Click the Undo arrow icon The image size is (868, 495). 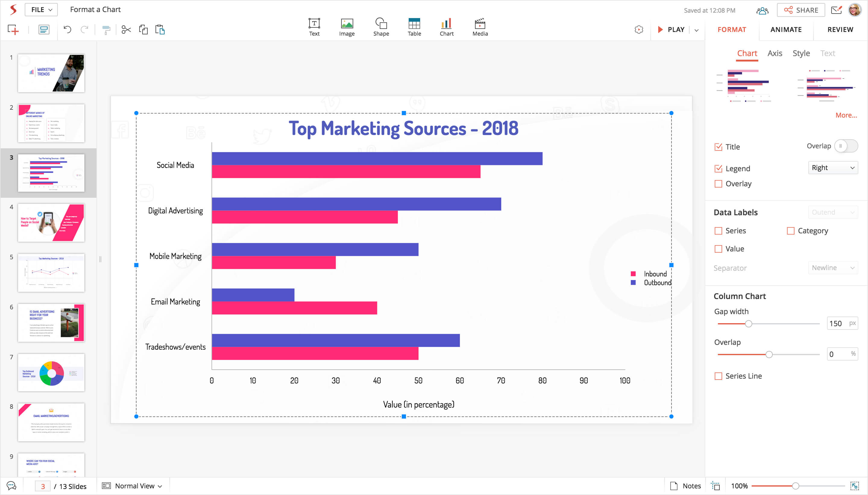click(67, 30)
